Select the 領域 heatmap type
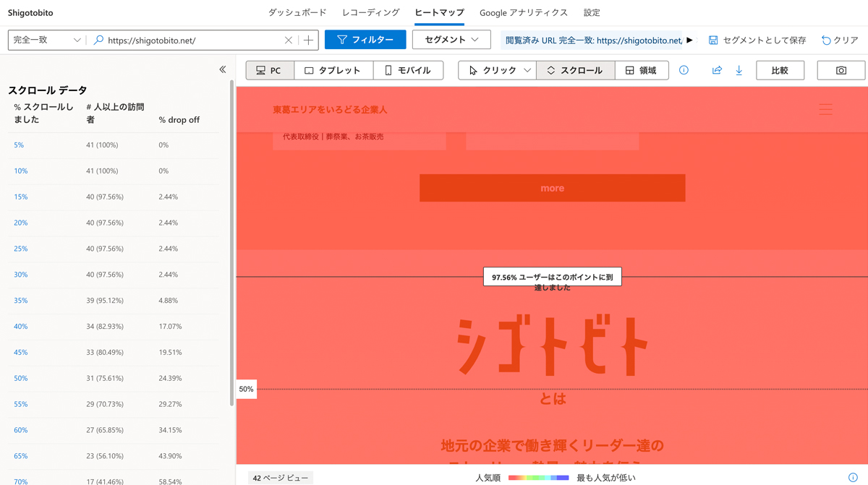This screenshot has height=485, width=868. click(x=642, y=70)
